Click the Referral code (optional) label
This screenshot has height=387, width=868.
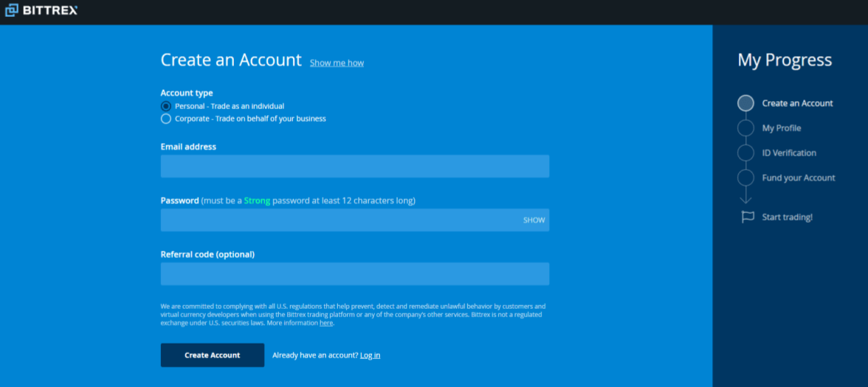207,255
